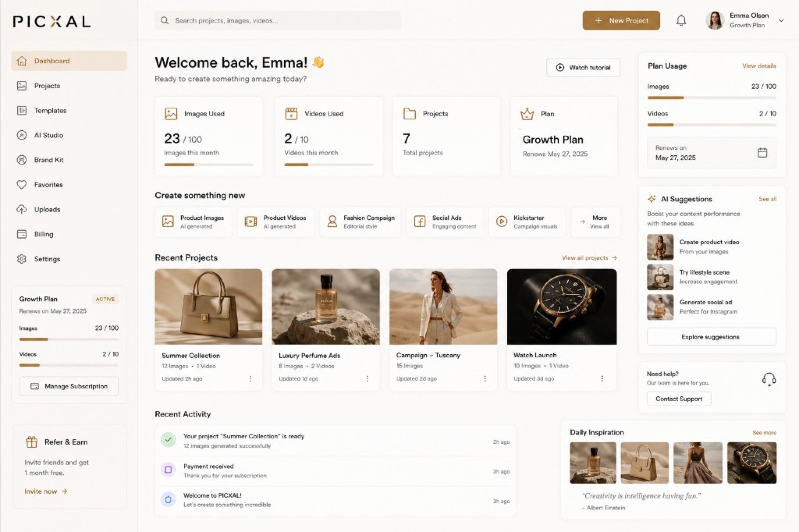Click the Videos Used clapperboard icon

pyautogui.click(x=291, y=113)
